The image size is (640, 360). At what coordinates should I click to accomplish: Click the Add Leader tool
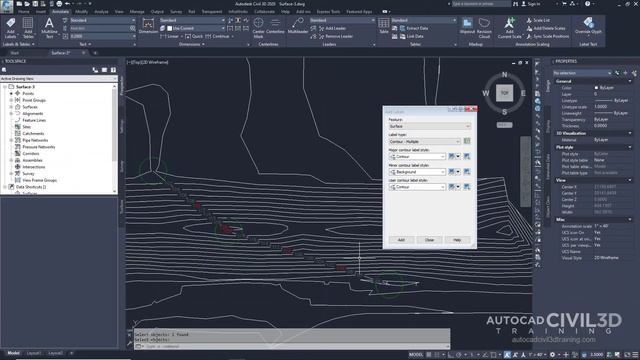pos(332,28)
